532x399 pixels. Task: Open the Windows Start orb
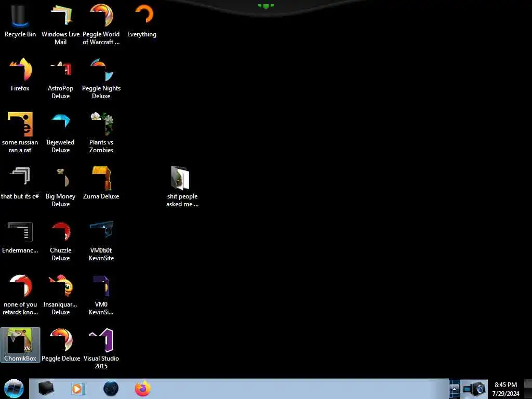(14, 389)
